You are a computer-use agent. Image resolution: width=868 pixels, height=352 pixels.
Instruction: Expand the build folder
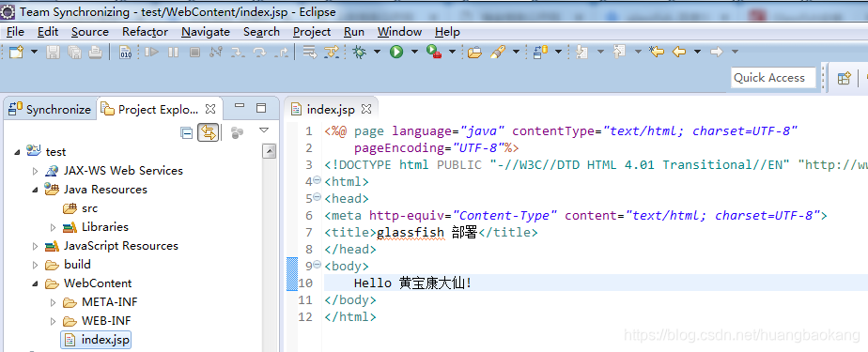36,265
